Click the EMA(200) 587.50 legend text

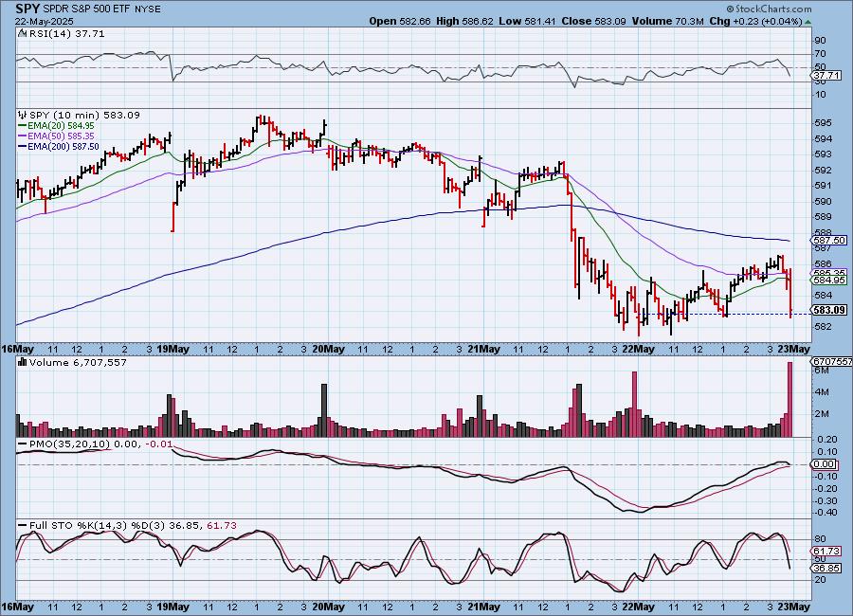(x=64, y=146)
